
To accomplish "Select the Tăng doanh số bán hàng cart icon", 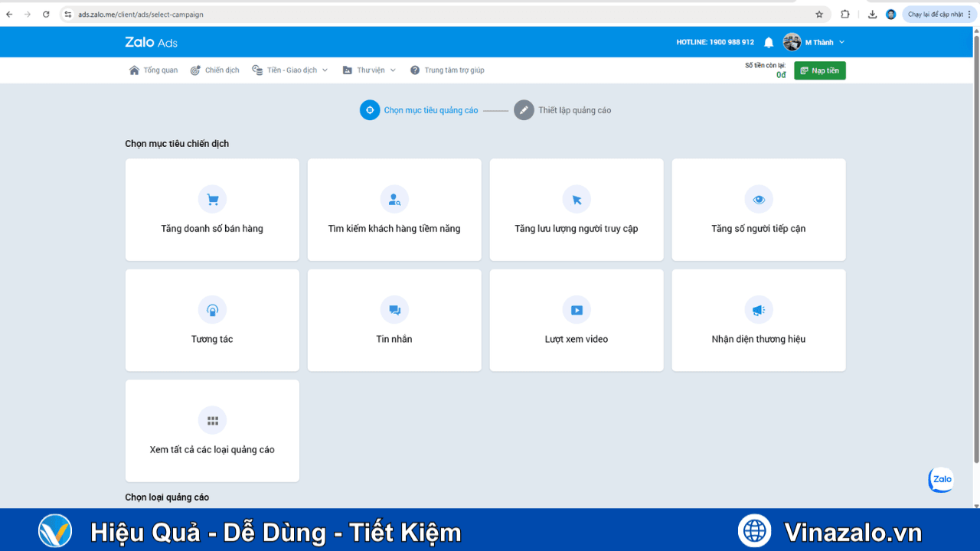I will click(212, 199).
